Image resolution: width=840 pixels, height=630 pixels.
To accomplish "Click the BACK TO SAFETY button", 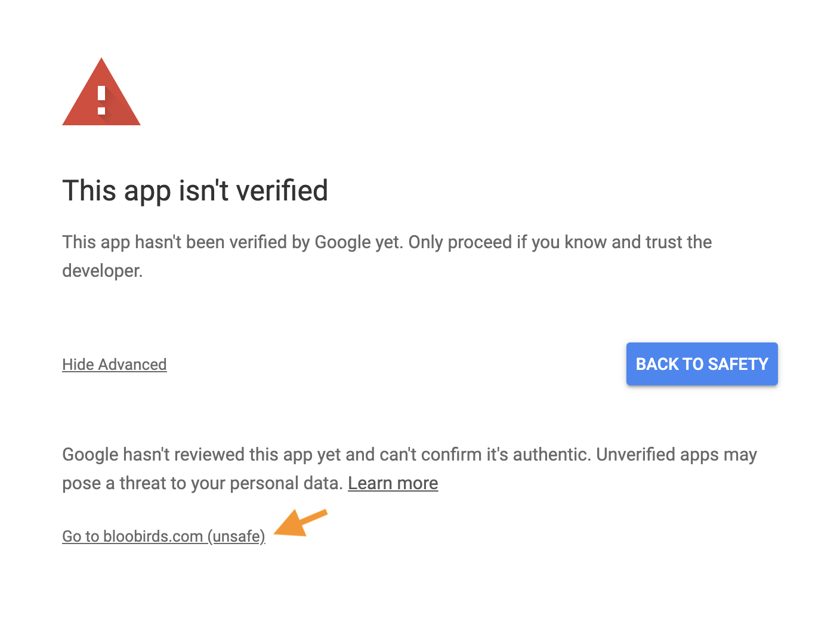I will pos(702,364).
